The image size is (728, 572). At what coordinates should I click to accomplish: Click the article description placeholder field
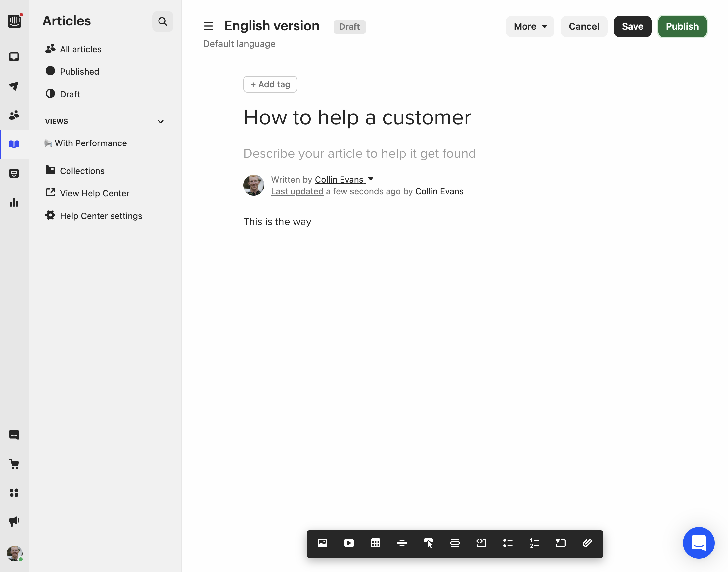tap(359, 154)
